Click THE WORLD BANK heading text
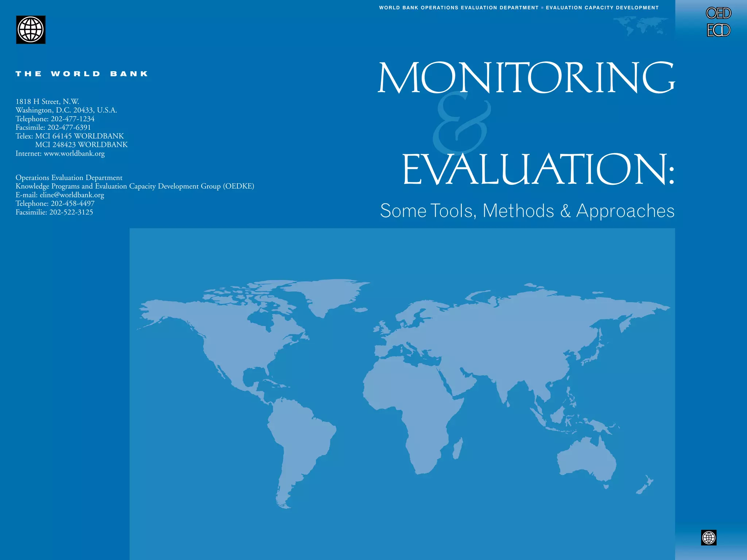Viewport: 747px width, 560px height. [x=82, y=74]
